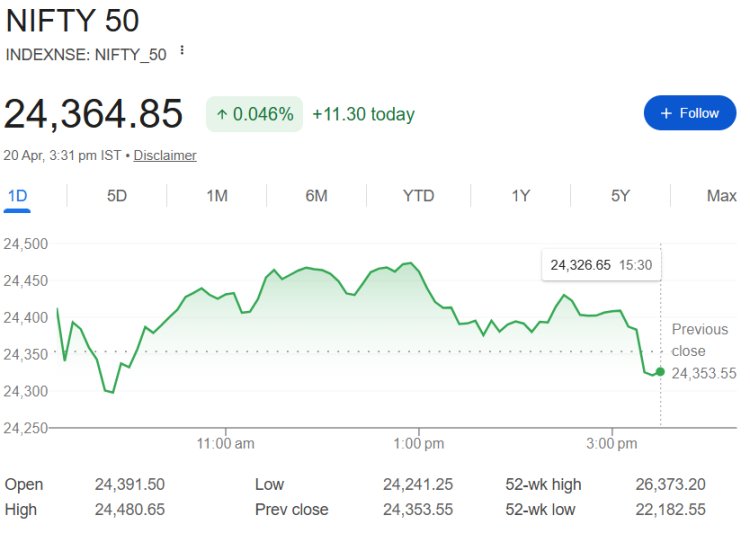Open the Disclaimer link

click(x=165, y=155)
